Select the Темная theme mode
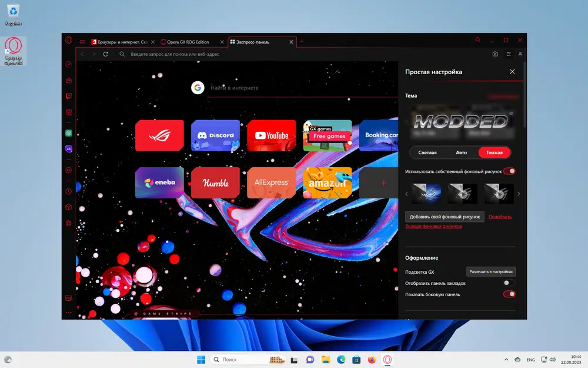Image resolution: width=588 pixels, height=368 pixels. [495, 152]
